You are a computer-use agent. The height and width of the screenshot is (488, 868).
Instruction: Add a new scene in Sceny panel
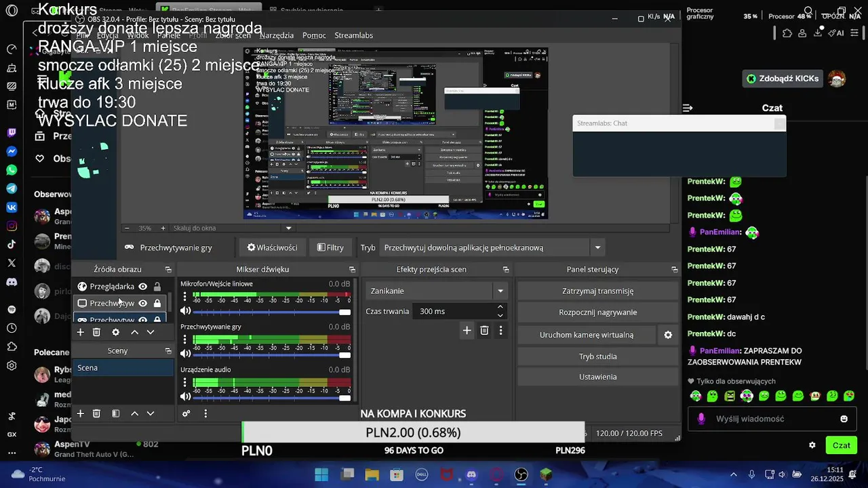click(x=80, y=413)
